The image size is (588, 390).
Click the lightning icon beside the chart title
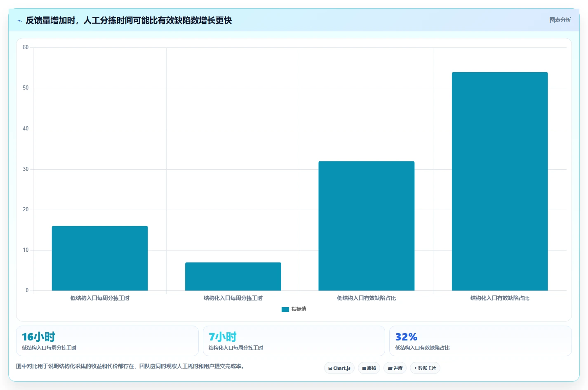point(19,21)
